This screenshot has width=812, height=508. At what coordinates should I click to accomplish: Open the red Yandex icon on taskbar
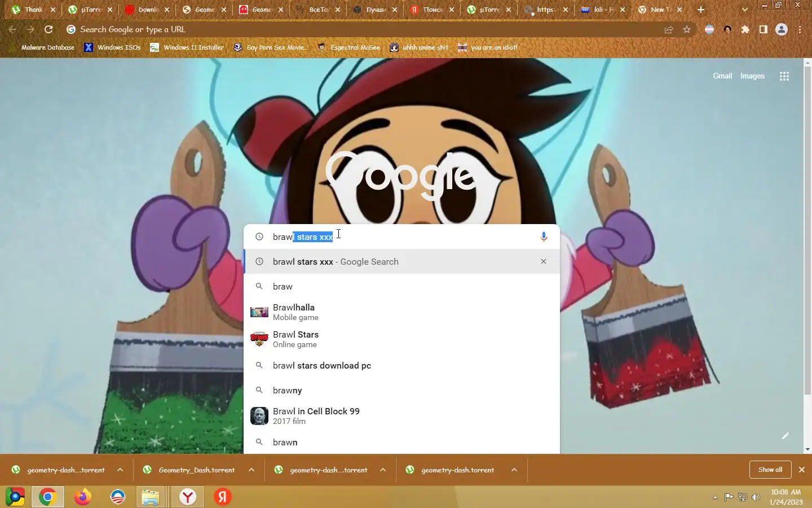223,497
